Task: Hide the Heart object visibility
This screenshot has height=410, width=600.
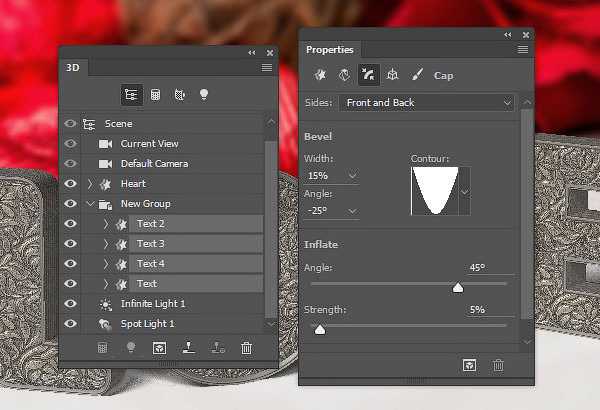Action: point(70,184)
